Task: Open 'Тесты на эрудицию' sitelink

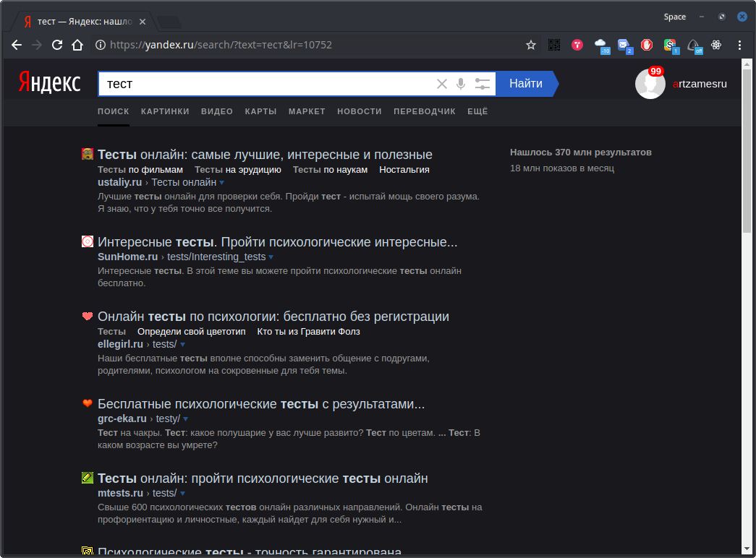Action: 238,170
